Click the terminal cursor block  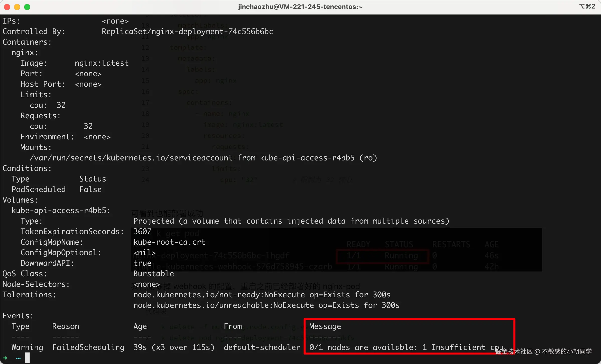pyautogui.click(x=27, y=358)
